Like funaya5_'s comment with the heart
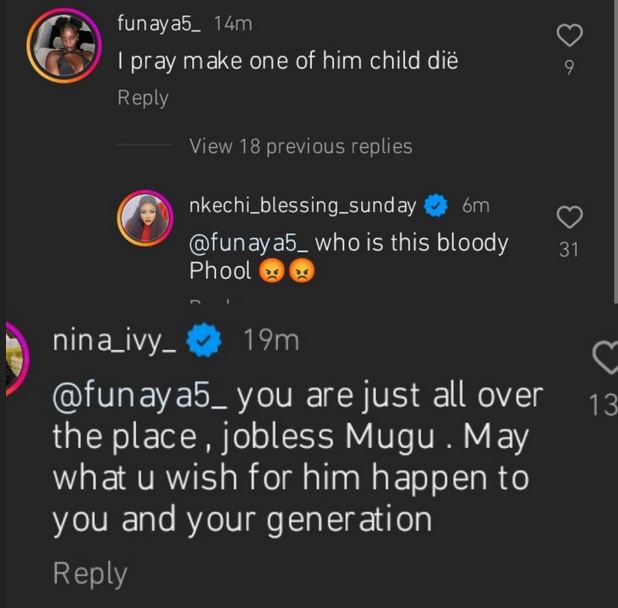618x608 pixels. (x=569, y=38)
